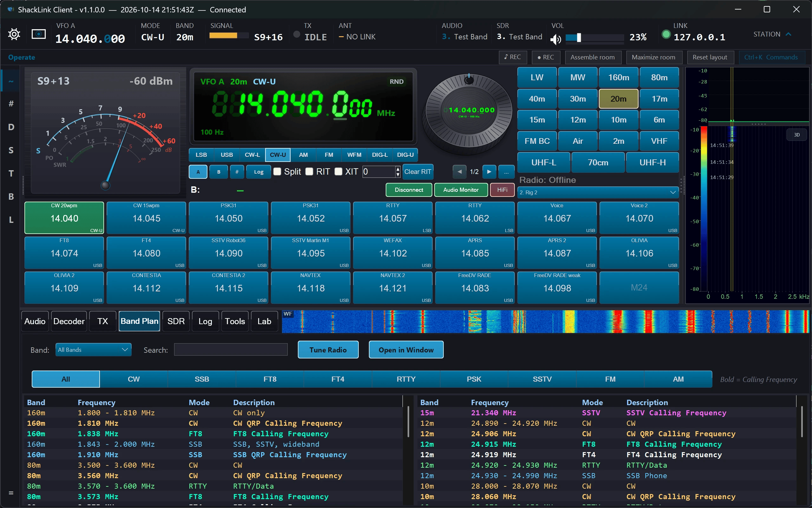Toggle the HiFi audio button
The width and height of the screenshot is (812, 508).
tap(502, 190)
